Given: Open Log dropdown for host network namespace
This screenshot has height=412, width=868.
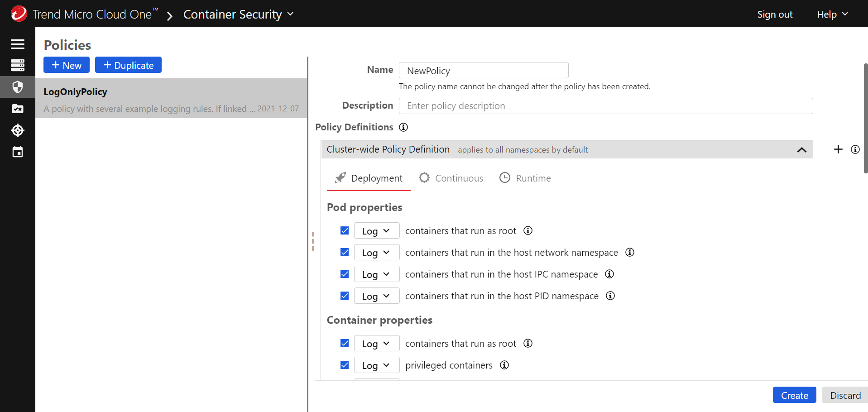Looking at the screenshot, I should point(376,253).
